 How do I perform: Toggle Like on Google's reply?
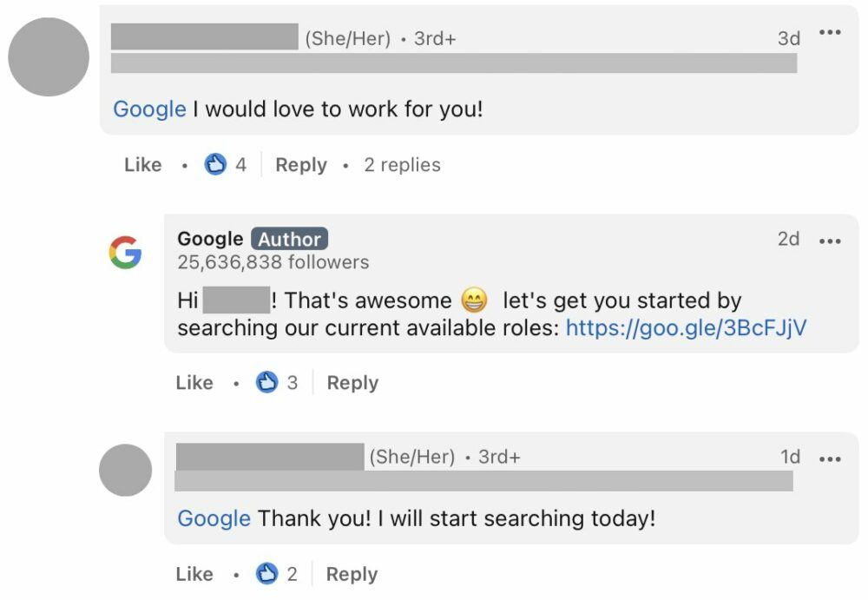click(x=194, y=382)
